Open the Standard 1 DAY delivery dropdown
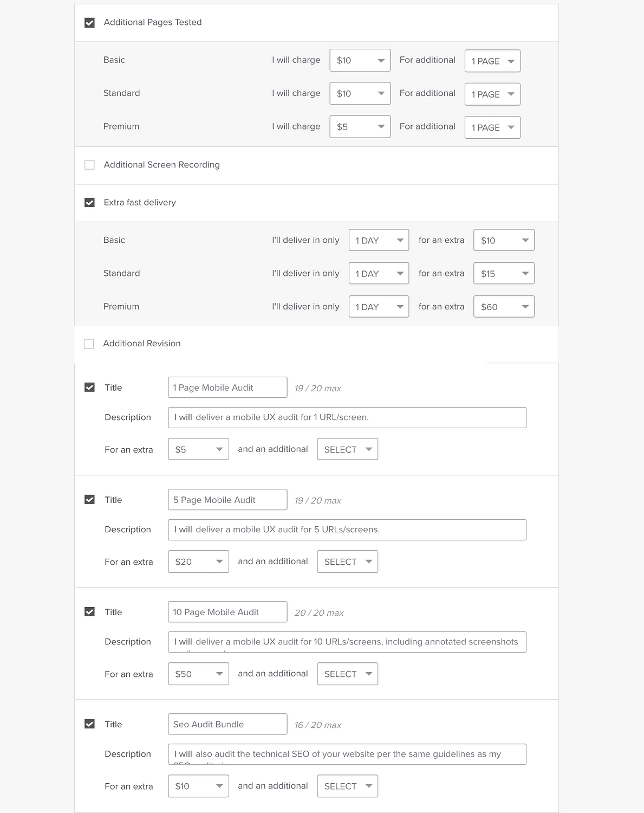 379,273
